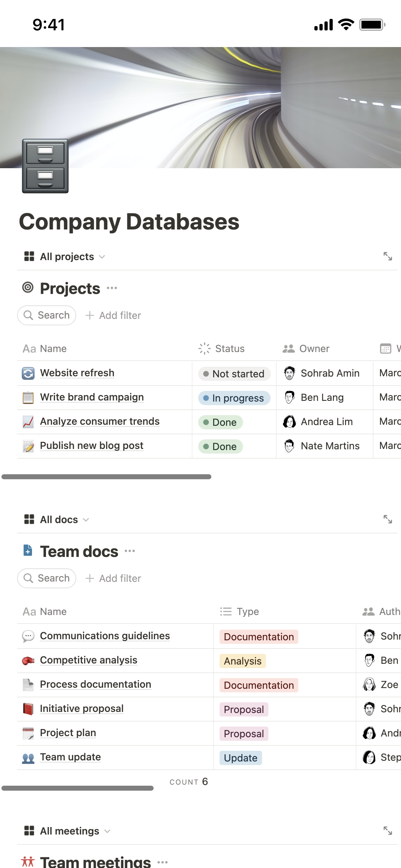Open Projects three-dot options menu
The image size is (401, 868).
112,288
